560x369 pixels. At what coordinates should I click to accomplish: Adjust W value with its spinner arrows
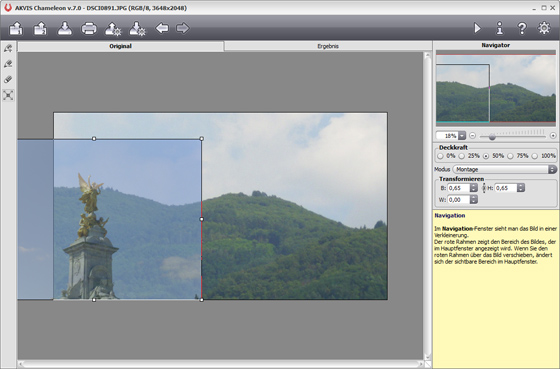click(x=474, y=200)
